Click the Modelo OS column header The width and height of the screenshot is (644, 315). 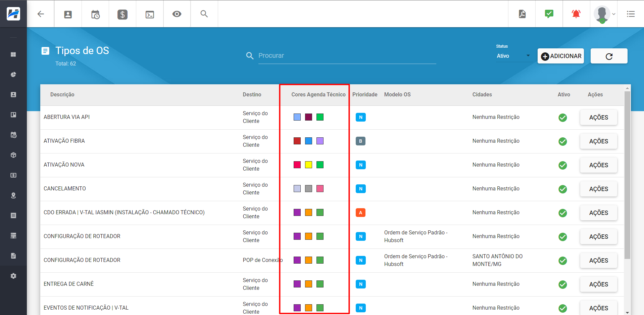pyautogui.click(x=397, y=95)
